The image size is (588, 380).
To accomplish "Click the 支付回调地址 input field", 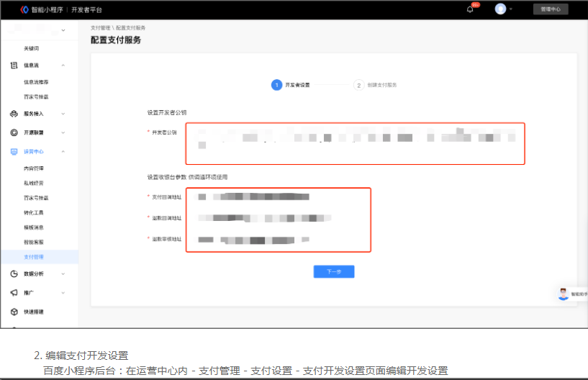I will (x=279, y=197).
